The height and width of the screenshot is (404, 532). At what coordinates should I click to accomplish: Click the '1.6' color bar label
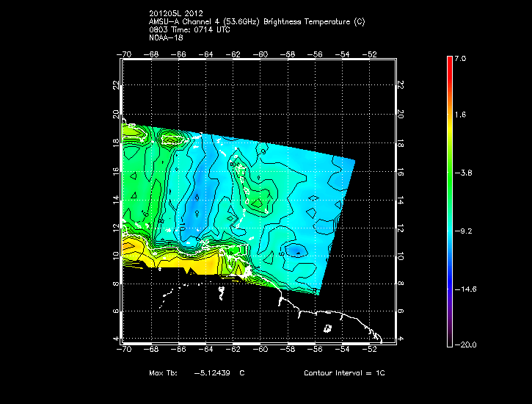pyautogui.click(x=460, y=115)
